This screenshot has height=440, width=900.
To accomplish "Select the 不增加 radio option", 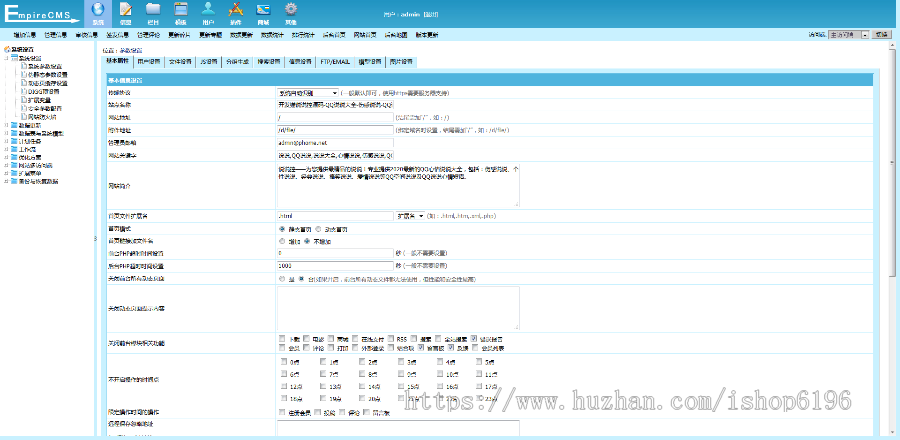I will click(307, 242).
